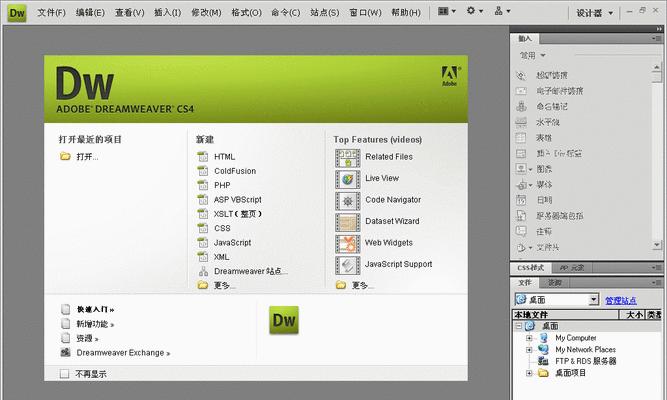The image size is (667, 400).
Task: Expand the 桌面项目 folder node
Action: (529, 373)
